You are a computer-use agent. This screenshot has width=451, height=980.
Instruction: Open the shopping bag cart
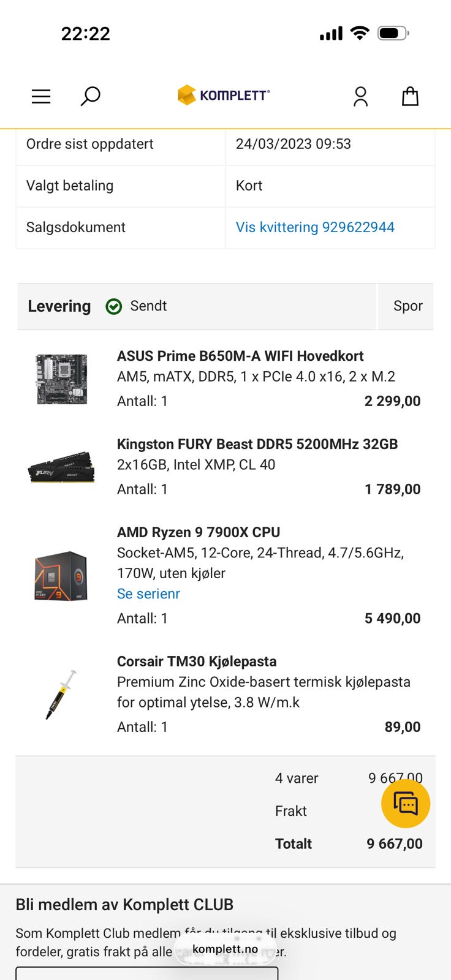coord(410,96)
